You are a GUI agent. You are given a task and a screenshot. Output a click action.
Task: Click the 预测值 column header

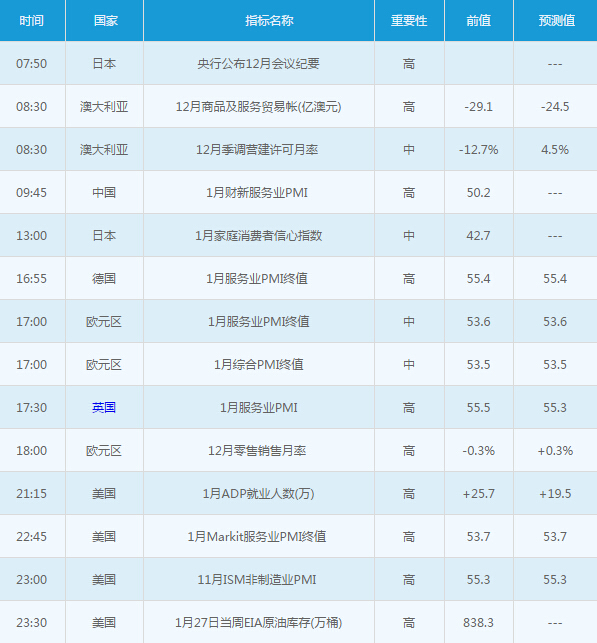[x=556, y=21]
